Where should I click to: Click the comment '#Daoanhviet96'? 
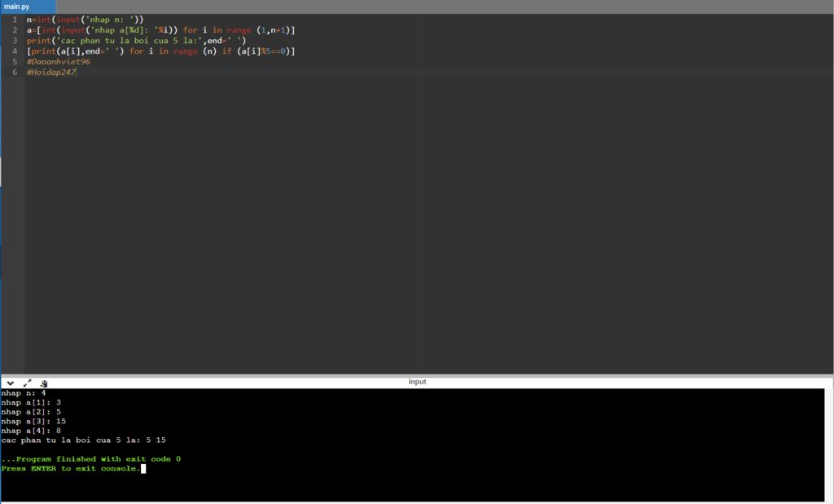[59, 62]
